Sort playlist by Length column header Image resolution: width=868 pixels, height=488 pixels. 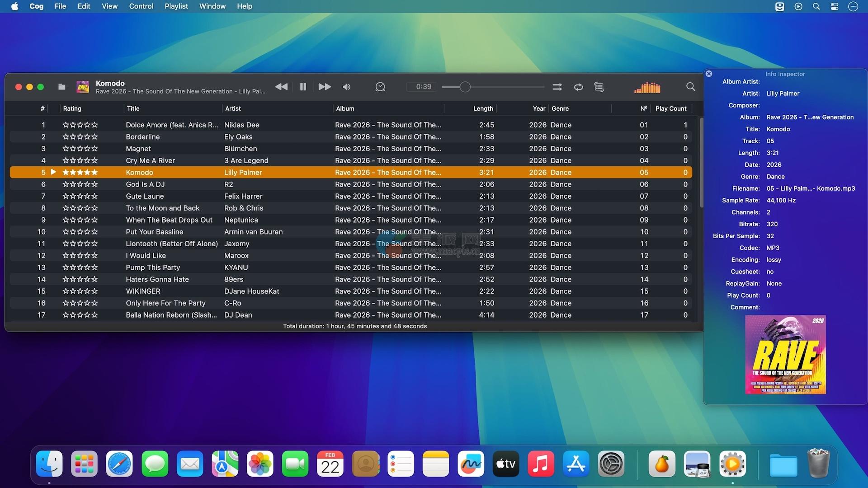click(483, 108)
